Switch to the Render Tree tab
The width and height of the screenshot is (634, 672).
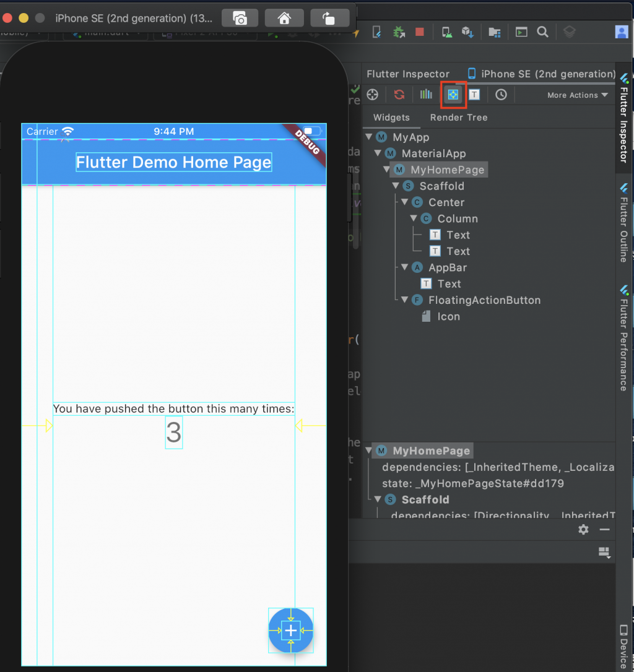(459, 118)
